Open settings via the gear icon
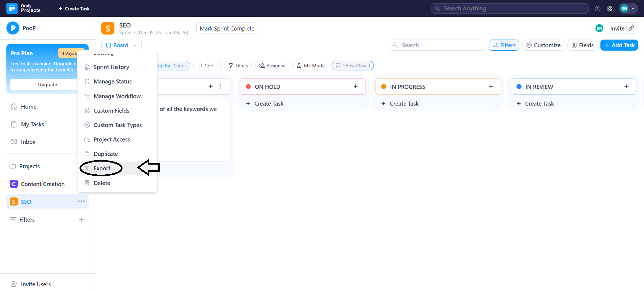The width and height of the screenshot is (644, 291). pos(609,9)
